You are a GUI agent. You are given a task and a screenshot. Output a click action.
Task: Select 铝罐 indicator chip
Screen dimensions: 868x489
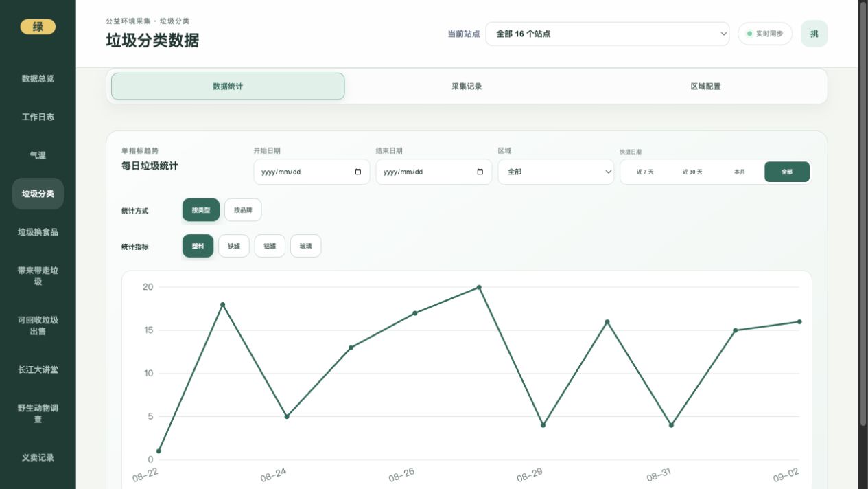click(x=270, y=246)
